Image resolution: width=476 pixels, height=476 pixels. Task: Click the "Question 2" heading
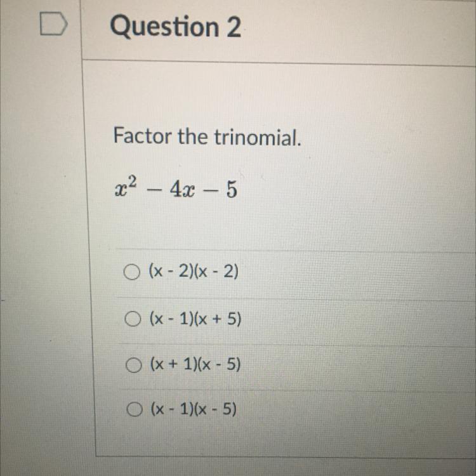pyautogui.click(x=176, y=27)
